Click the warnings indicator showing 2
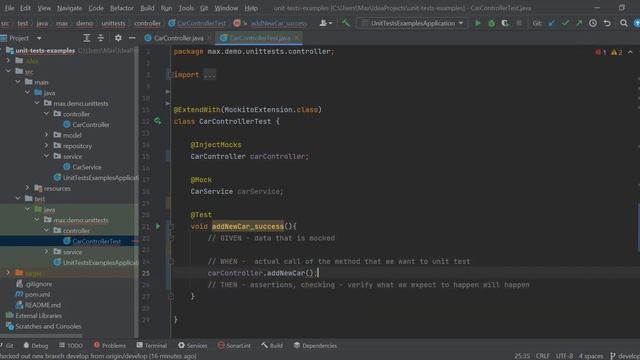 (617, 52)
